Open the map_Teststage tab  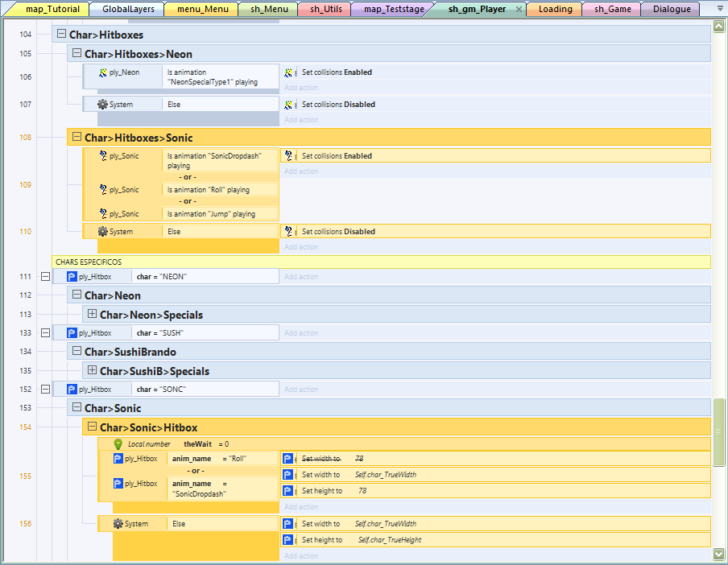[394, 10]
